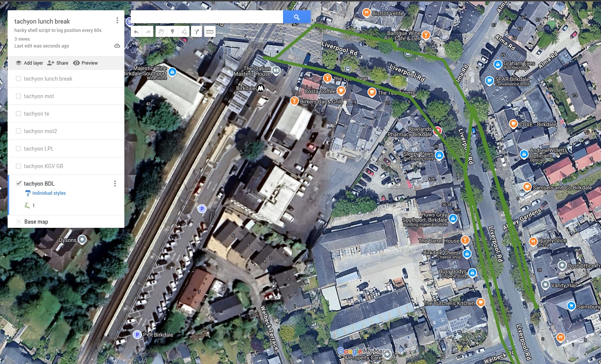Enable the tachyon LPL layer checkbox

18,149
